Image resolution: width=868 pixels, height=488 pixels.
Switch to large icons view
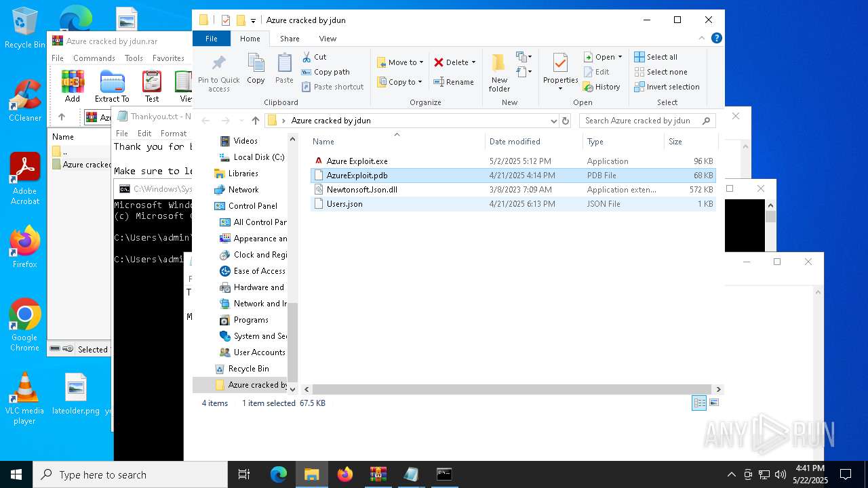[713, 403]
